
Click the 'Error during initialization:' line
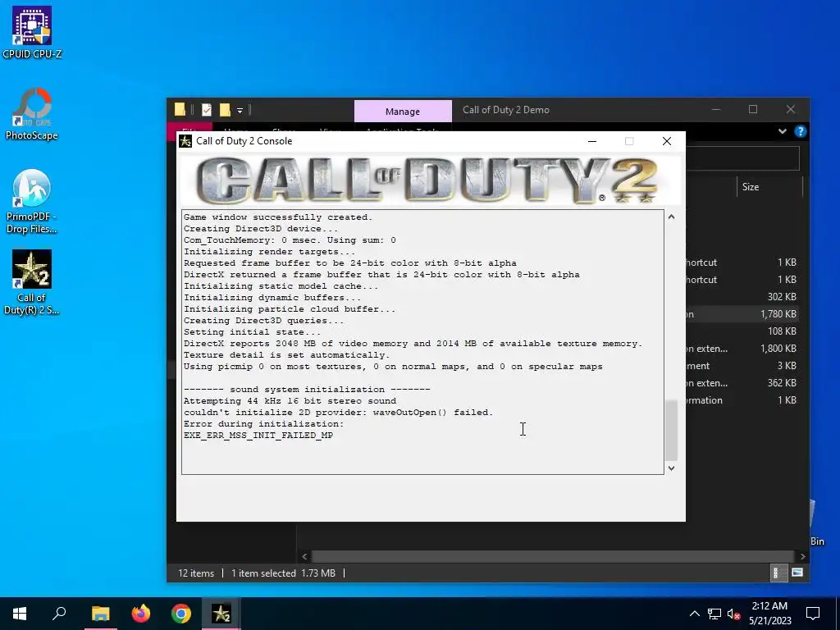coord(263,424)
